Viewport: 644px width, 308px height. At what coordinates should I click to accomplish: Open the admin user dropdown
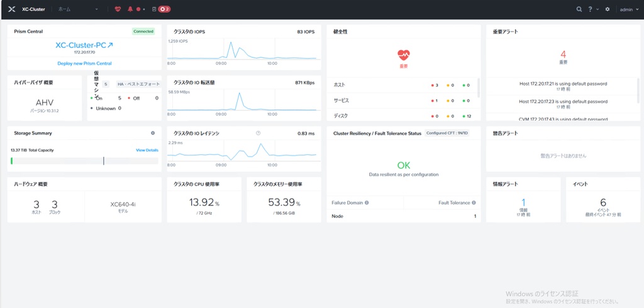[628, 9]
